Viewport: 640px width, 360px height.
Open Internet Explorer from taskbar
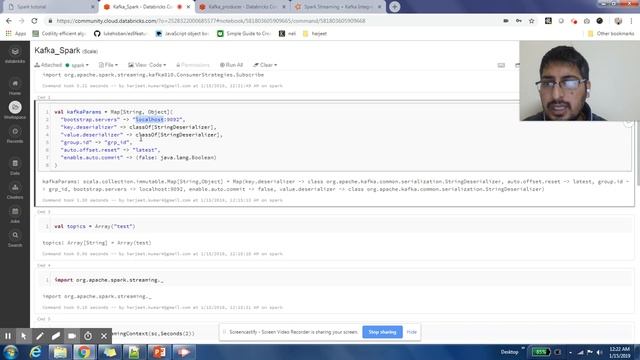[x=36, y=352]
